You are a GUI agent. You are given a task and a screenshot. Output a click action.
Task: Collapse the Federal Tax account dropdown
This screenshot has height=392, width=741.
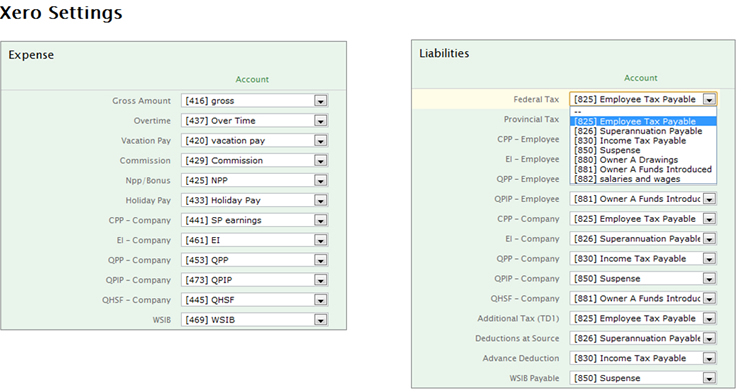pyautogui.click(x=643, y=99)
